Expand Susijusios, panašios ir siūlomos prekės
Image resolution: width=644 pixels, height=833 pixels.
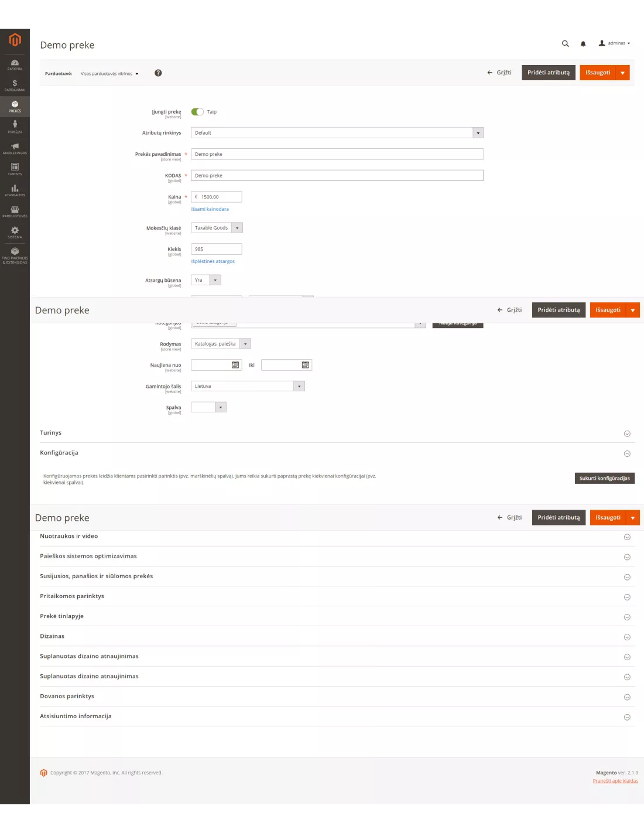point(337,576)
